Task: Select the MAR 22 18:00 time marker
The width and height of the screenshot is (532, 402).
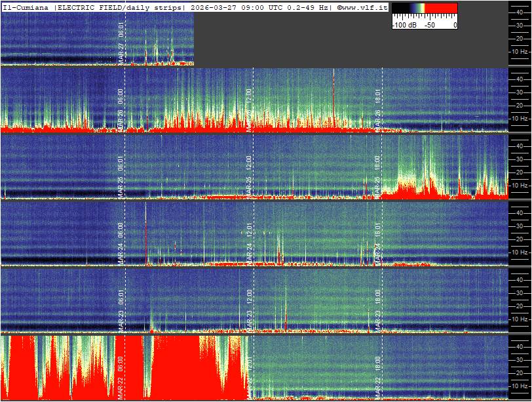Action: pyautogui.click(x=378, y=374)
